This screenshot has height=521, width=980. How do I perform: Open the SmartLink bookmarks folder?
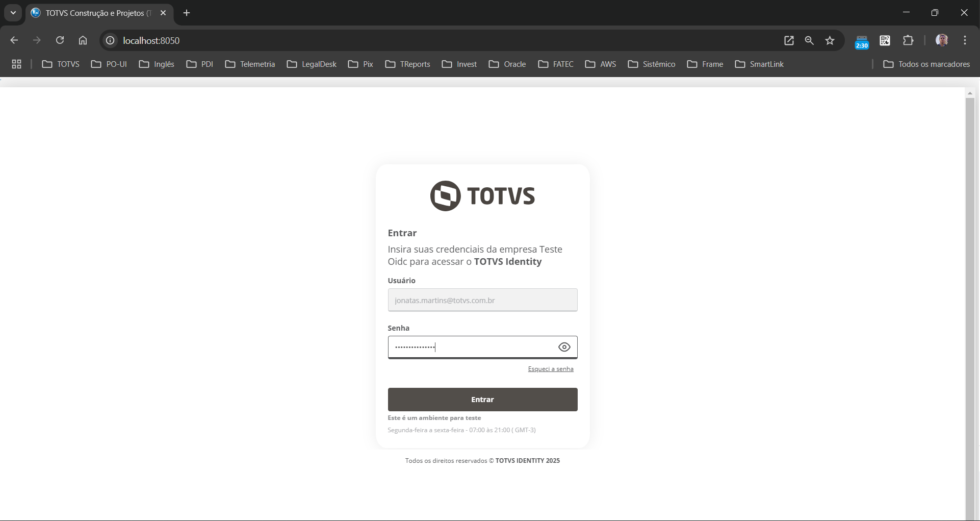(x=760, y=64)
